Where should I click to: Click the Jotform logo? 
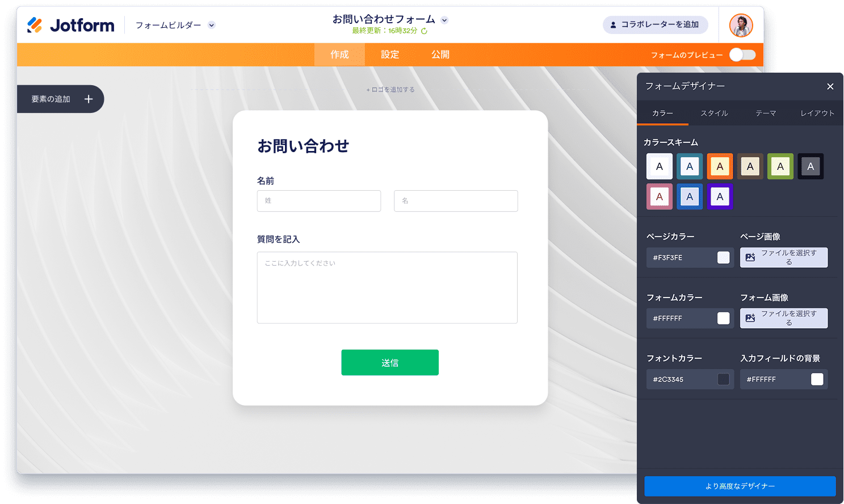click(x=70, y=24)
